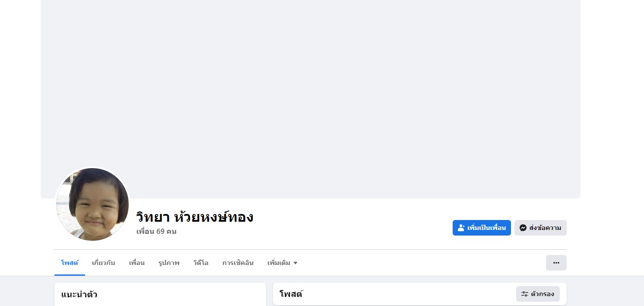This screenshot has width=644, height=306.
Task: Switch to the เกี่ยวกับ tab
Action: (x=104, y=263)
